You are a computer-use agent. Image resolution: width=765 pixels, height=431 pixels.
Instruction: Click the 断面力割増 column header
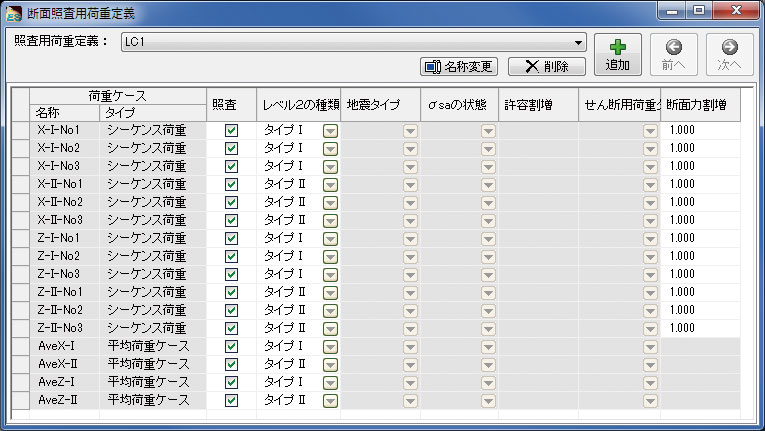coord(701,104)
